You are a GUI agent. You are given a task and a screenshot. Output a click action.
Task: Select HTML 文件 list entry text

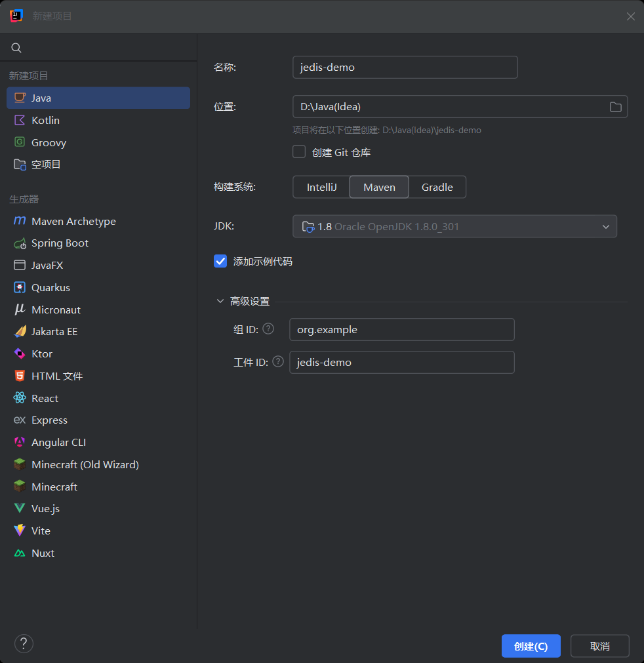(x=57, y=376)
